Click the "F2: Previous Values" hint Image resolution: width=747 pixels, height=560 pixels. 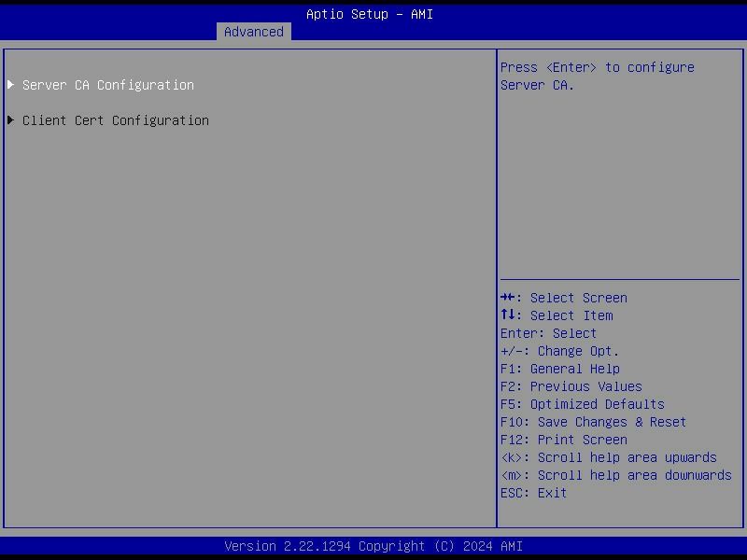click(x=571, y=386)
